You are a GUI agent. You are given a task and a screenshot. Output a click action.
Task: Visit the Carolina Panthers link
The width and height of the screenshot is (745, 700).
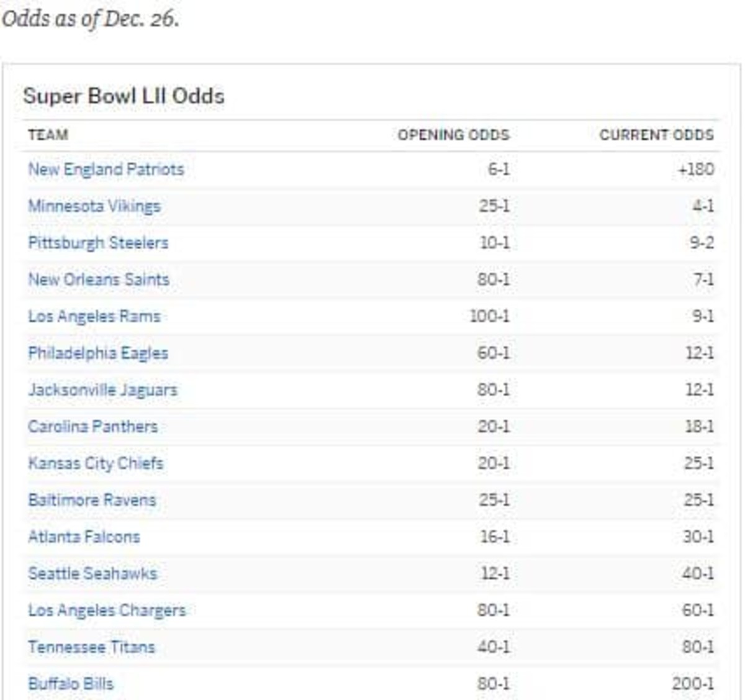pos(93,427)
